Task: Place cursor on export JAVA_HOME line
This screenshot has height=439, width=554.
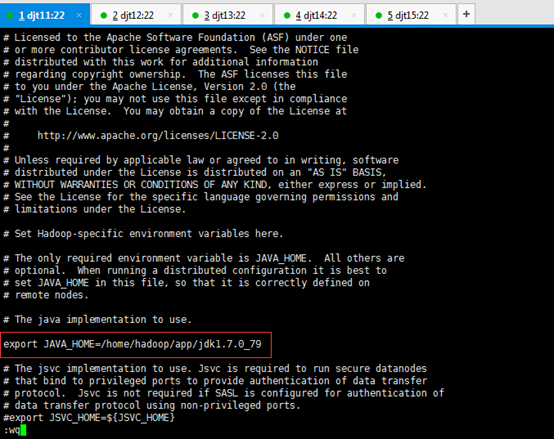Action: pos(132,344)
